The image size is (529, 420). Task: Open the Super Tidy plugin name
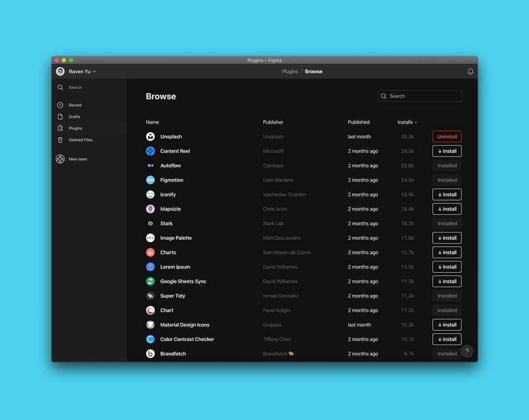coord(173,296)
